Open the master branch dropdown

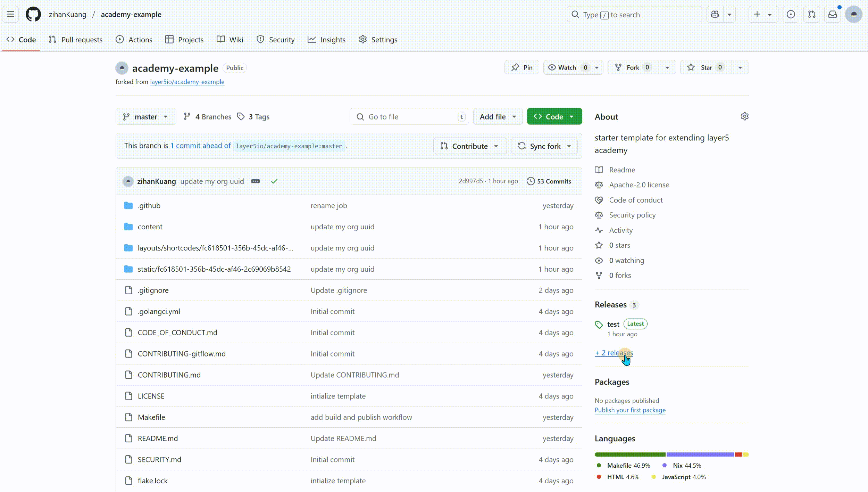click(x=145, y=117)
